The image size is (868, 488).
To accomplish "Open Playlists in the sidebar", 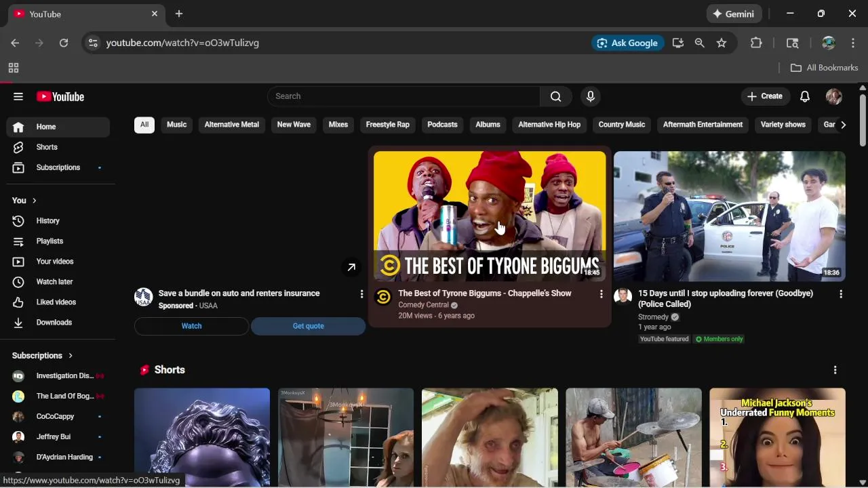I will (58, 241).
